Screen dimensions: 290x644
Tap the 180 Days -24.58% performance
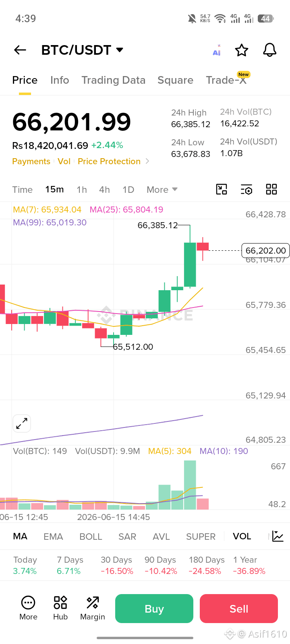click(207, 565)
